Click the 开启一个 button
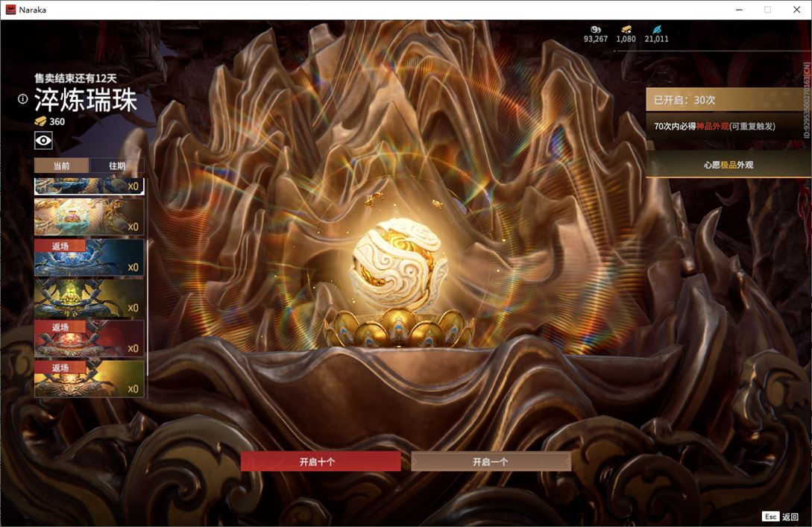This screenshot has width=812, height=527. click(x=491, y=461)
